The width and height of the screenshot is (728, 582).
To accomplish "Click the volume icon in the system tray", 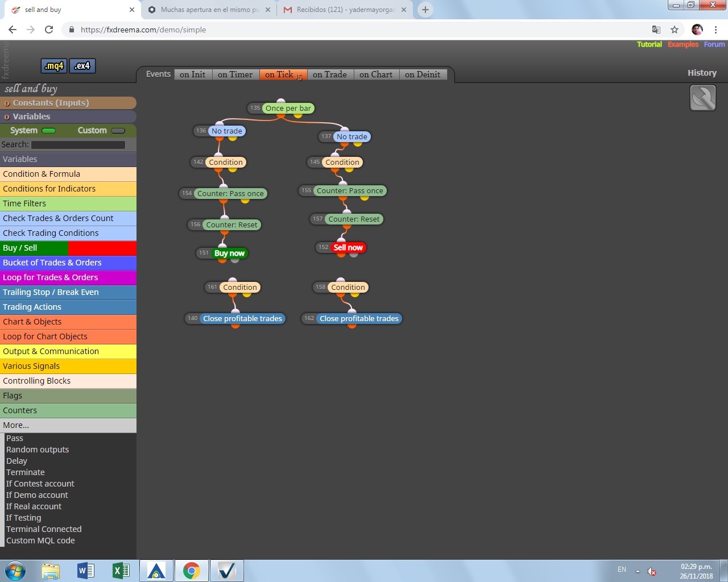I will point(652,571).
